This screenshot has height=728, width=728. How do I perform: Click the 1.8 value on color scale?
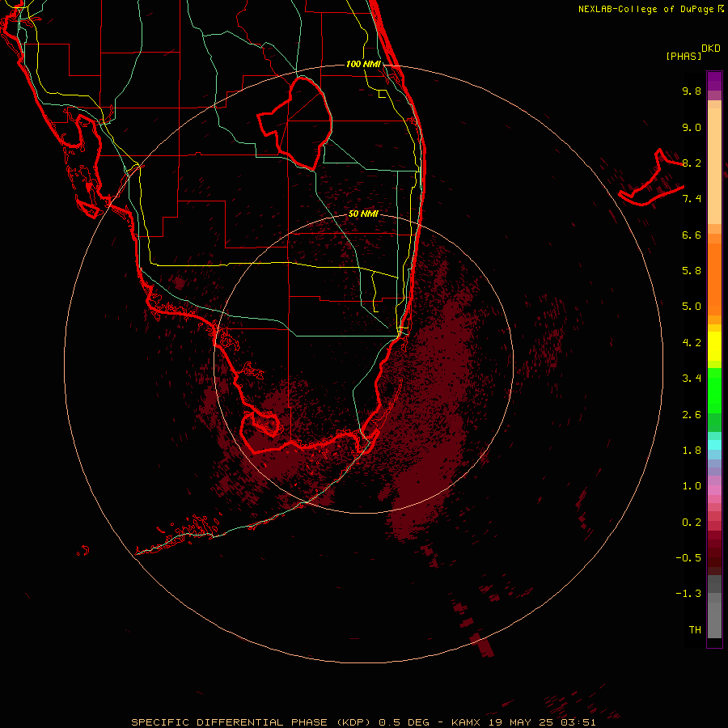[692, 451]
